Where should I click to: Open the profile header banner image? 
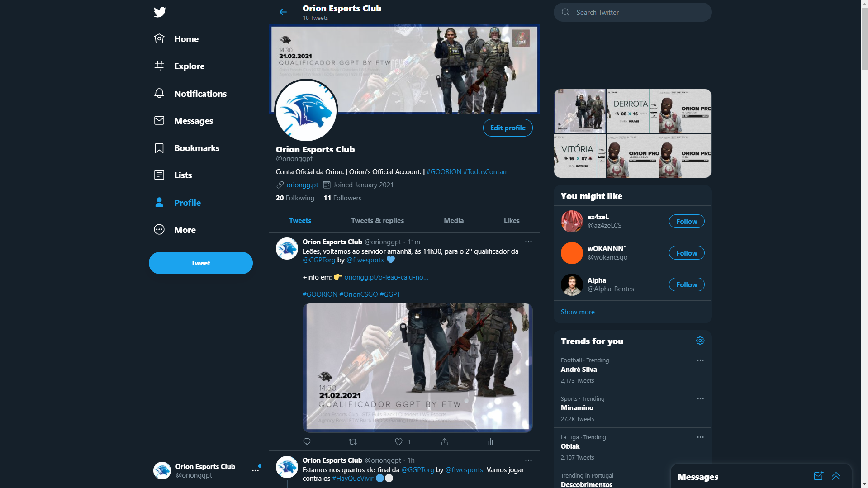[x=404, y=69]
